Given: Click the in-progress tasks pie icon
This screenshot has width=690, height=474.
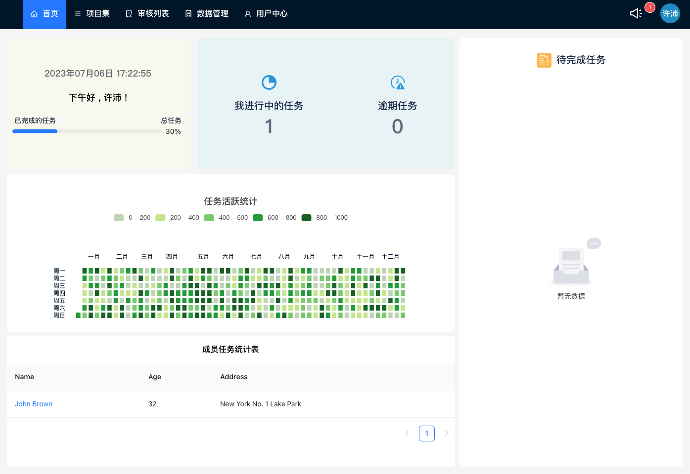Looking at the screenshot, I should click(269, 83).
